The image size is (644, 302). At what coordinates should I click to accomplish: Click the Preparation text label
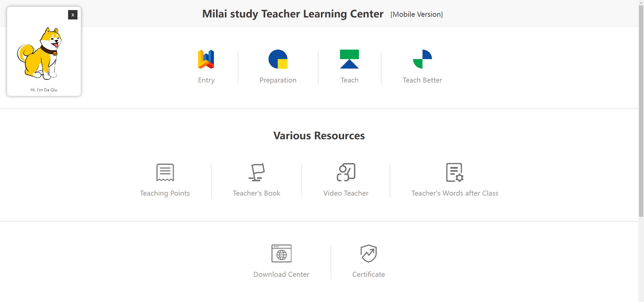pyautogui.click(x=278, y=80)
